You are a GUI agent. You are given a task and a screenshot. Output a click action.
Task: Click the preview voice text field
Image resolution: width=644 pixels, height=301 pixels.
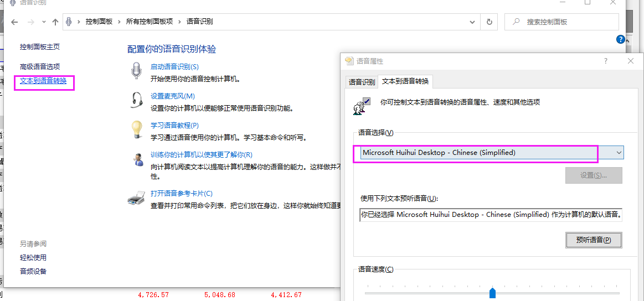[491, 214]
